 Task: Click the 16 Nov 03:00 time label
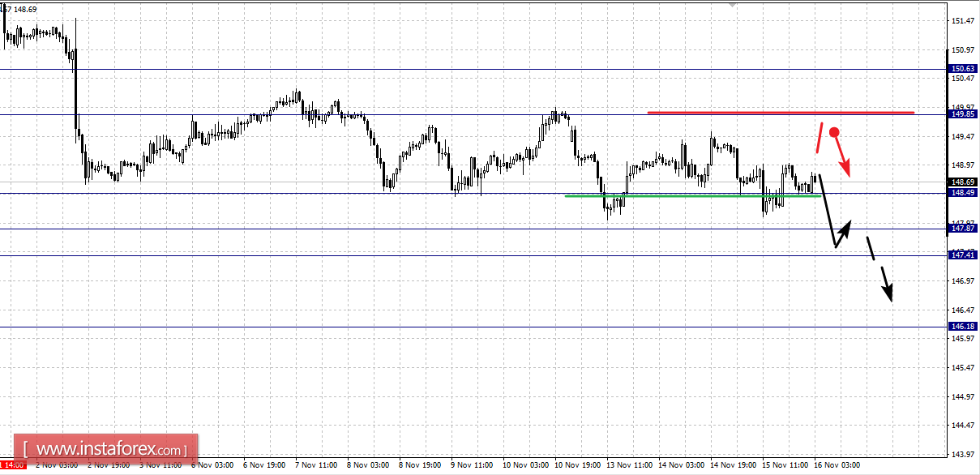point(837,467)
